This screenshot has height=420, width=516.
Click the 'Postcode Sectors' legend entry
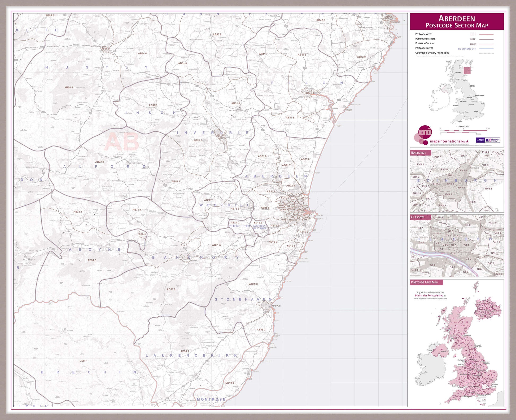(x=425, y=43)
